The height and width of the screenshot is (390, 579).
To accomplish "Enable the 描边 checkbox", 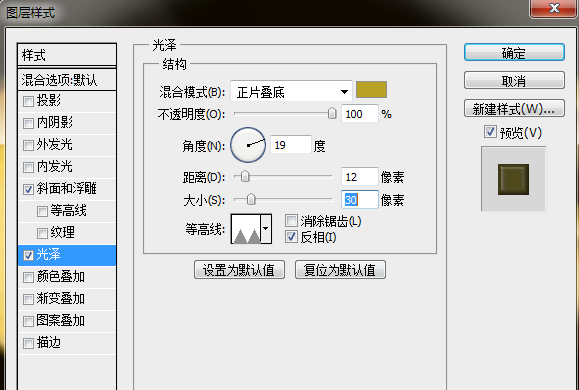I will tap(28, 343).
